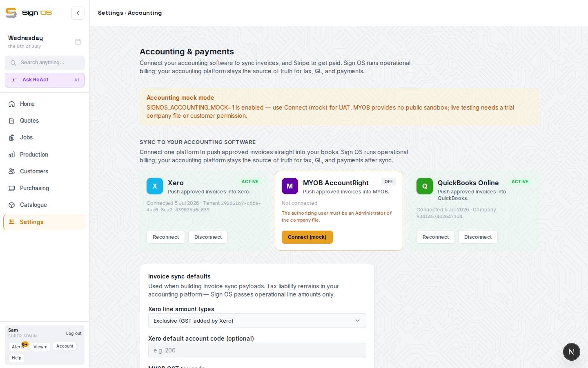
Task: Open the Home menu item
Action: [45, 104]
